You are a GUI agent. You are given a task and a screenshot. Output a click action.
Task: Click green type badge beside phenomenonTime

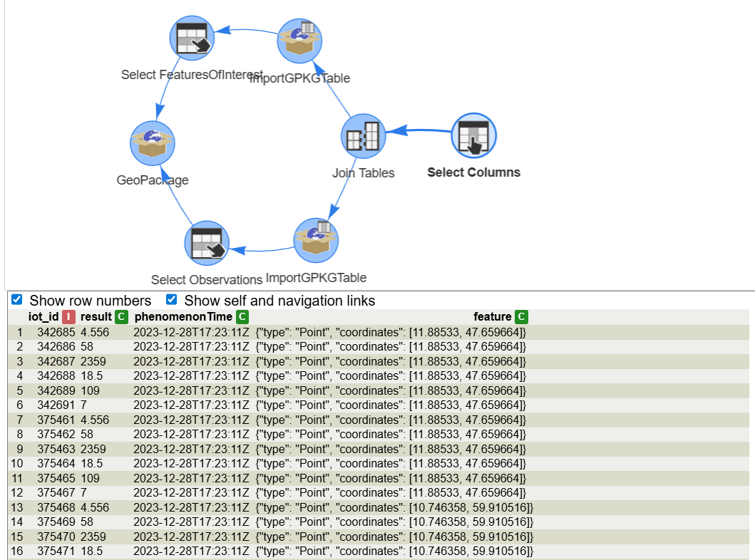(x=242, y=316)
